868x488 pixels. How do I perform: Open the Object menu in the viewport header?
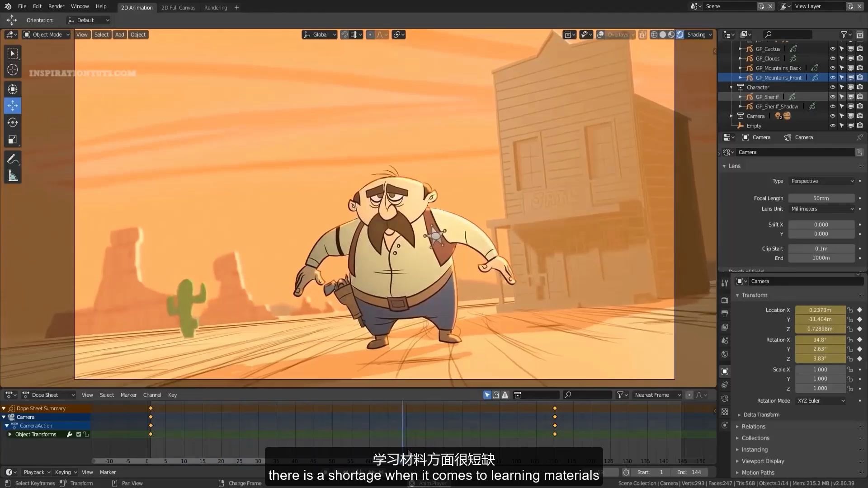(x=138, y=34)
